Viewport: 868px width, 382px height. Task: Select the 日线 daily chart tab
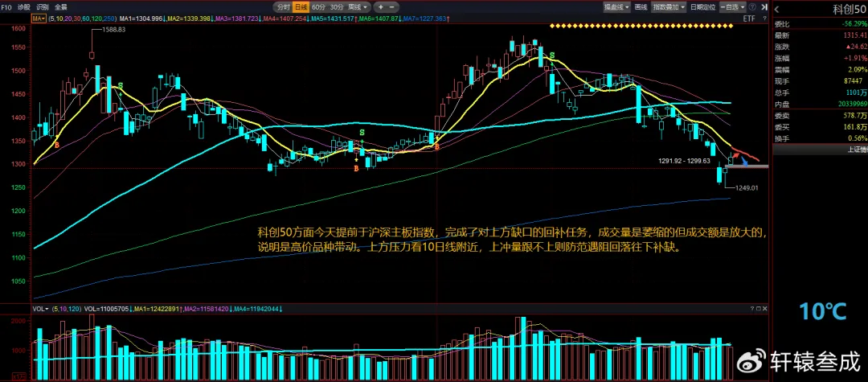point(301,7)
